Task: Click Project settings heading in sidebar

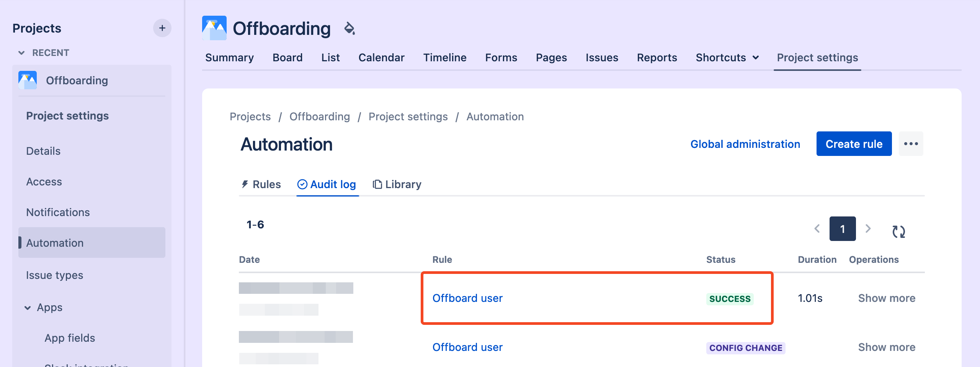Action: pyautogui.click(x=67, y=116)
